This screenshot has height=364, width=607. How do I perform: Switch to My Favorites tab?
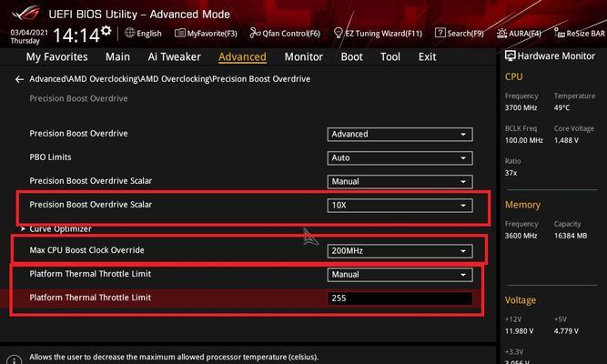coord(57,57)
